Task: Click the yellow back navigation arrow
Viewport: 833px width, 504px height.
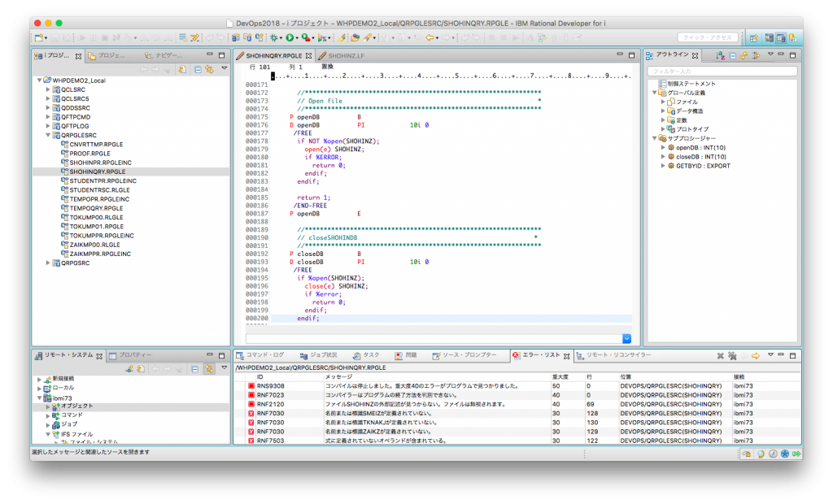Action: (x=429, y=37)
